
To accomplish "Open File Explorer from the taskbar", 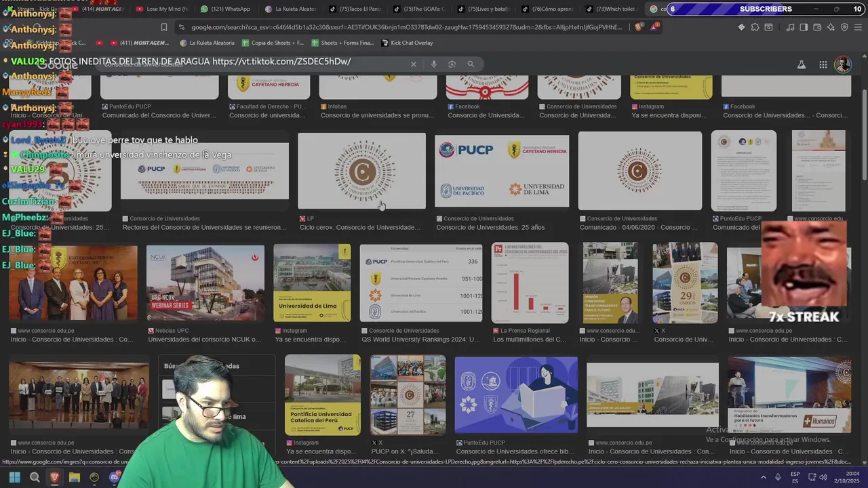I will [x=75, y=477].
